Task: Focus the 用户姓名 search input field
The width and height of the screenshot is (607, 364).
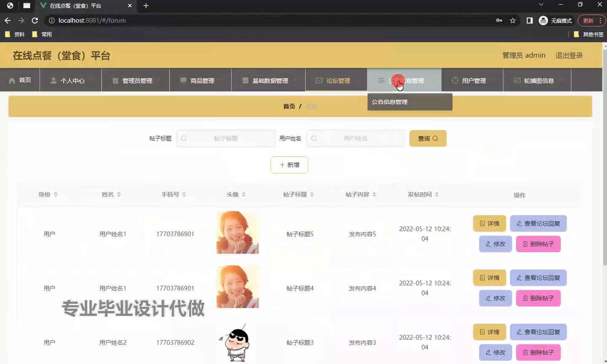Action: coord(356,138)
